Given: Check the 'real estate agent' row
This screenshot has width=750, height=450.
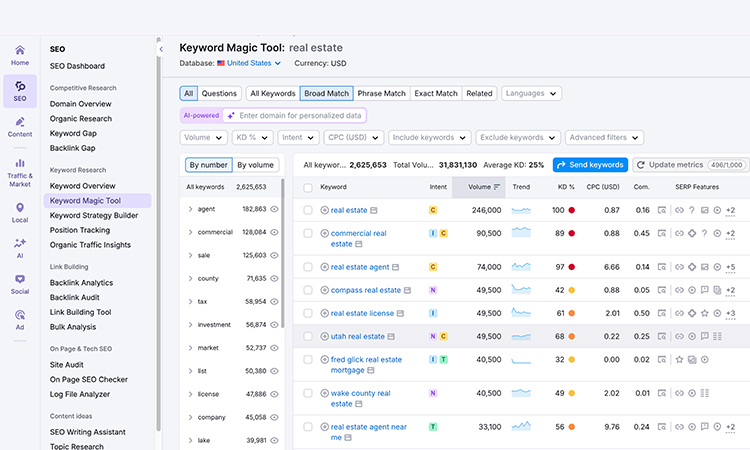Looking at the screenshot, I should (x=308, y=267).
